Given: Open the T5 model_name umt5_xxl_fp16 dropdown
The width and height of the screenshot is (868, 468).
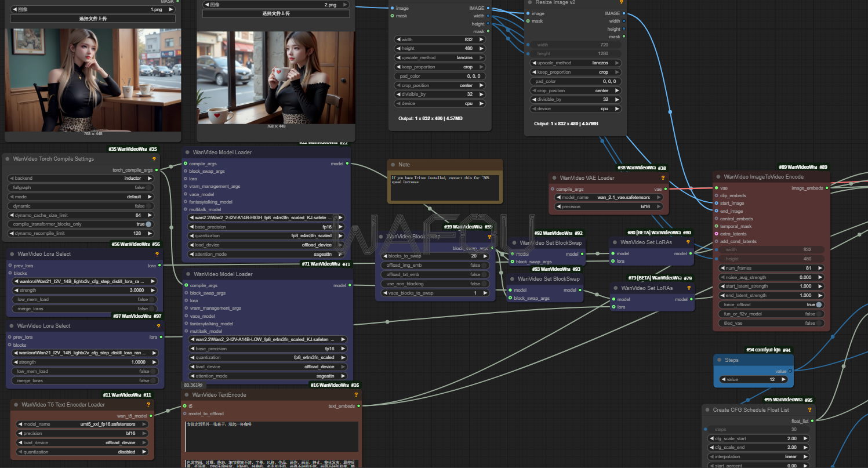Looking at the screenshot, I should click(82, 424).
